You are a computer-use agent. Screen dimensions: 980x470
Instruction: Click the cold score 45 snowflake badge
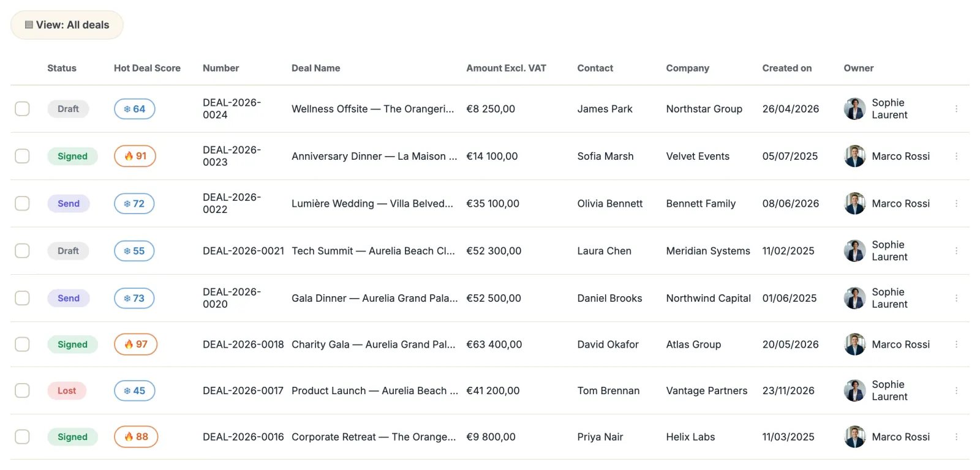[x=135, y=390]
